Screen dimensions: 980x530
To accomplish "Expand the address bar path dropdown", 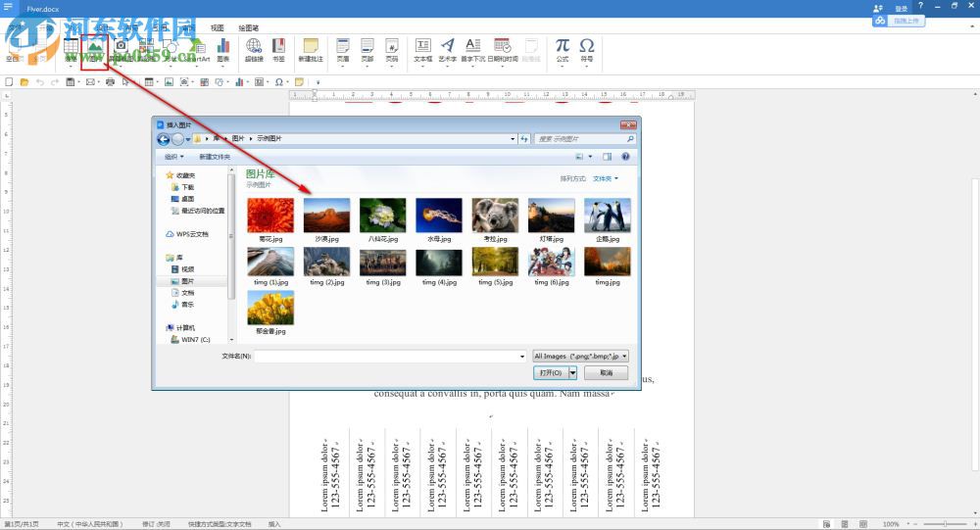I will click(513, 139).
